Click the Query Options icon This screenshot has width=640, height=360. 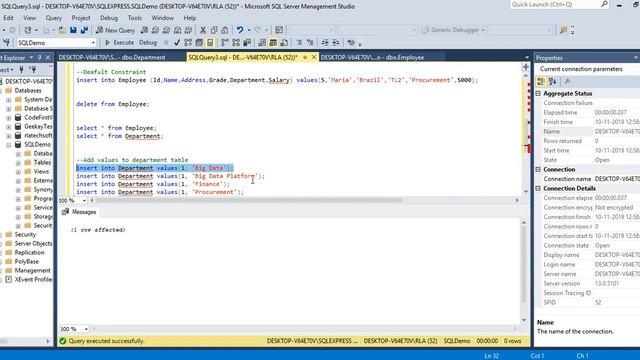pos(199,42)
